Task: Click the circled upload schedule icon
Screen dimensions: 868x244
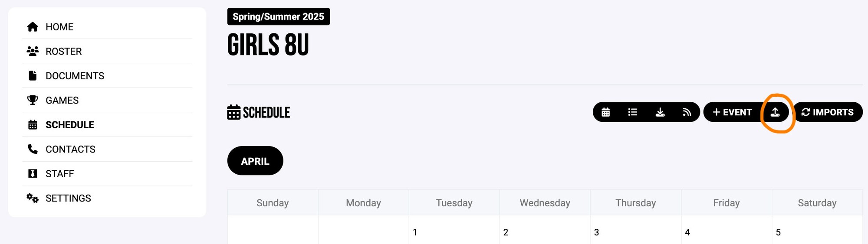Action: click(x=775, y=112)
